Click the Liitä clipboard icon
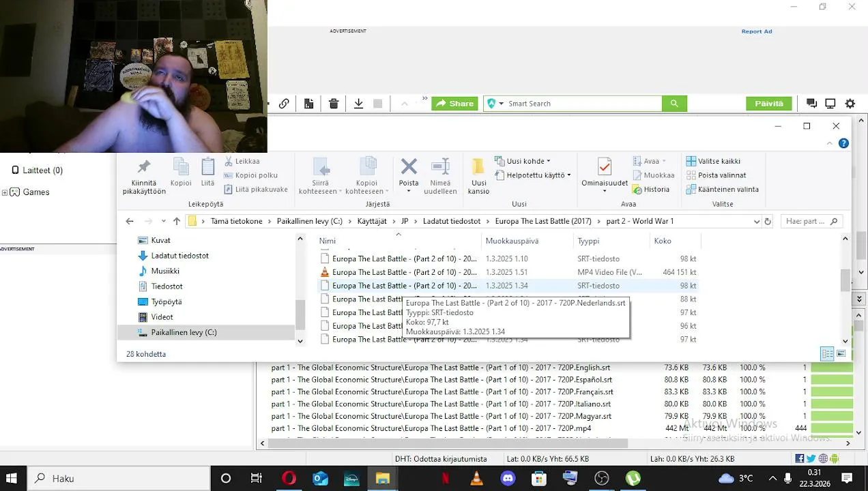Image resolution: width=868 pixels, height=491 pixels. pyautogui.click(x=208, y=167)
